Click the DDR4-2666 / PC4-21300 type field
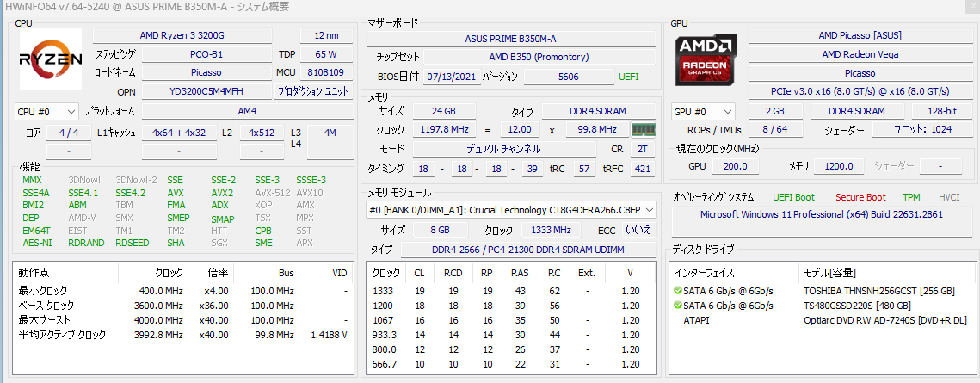980x383 pixels. [527, 250]
